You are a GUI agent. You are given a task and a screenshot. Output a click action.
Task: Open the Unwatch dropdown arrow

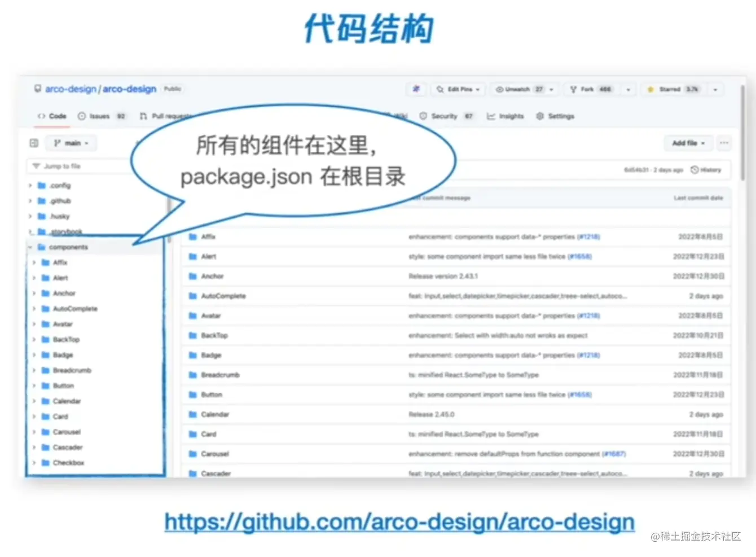pyautogui.click(x=552, y=89)
